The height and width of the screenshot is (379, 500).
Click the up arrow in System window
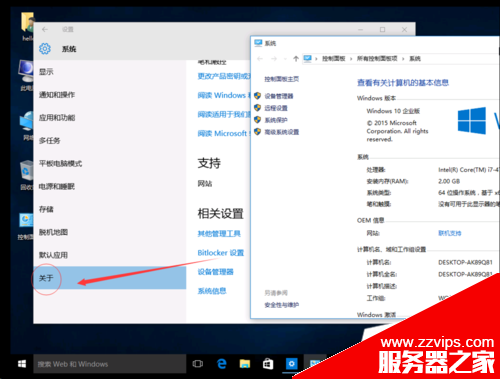tap(296, 59)
